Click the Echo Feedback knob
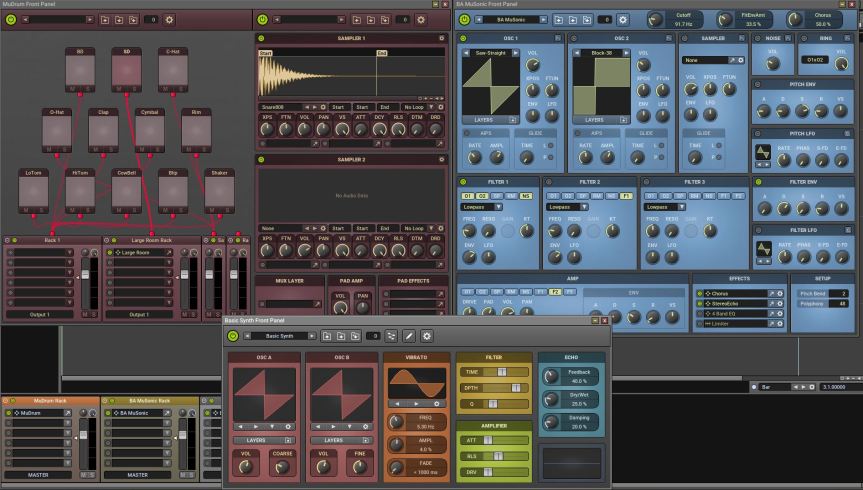 (x=551, y=377)
